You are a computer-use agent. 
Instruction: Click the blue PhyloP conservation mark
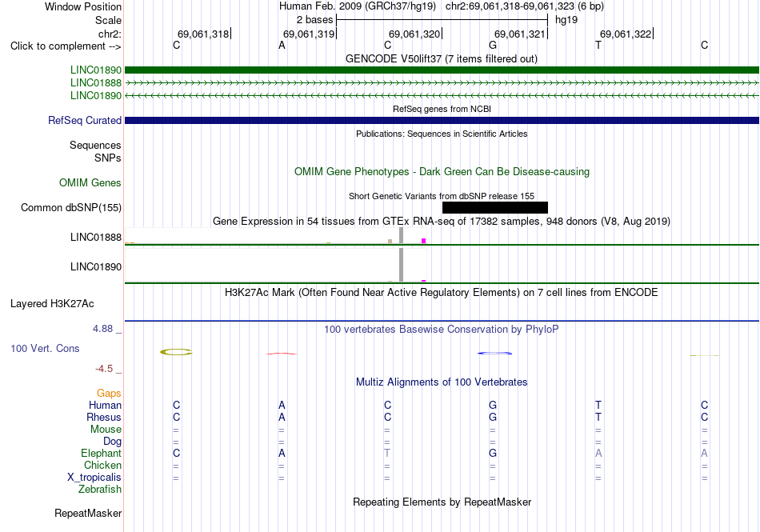(x=495, y=353)
